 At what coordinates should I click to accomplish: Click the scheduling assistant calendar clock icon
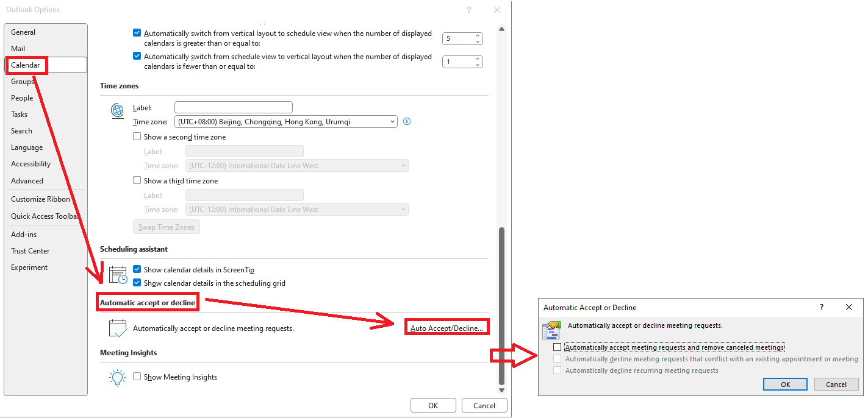(118, 275)
